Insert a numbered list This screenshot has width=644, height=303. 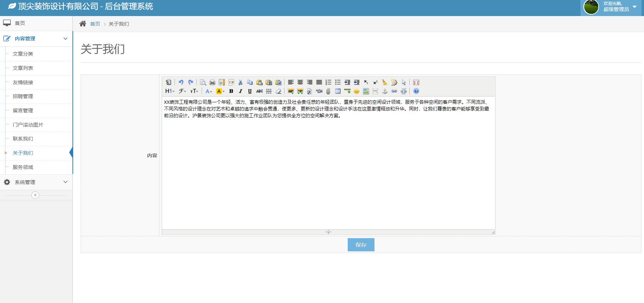click(x=328, y=82)
